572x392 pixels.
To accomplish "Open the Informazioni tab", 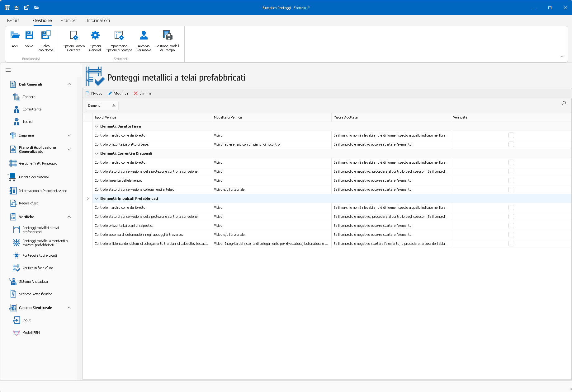I will [x=98, y=21].
